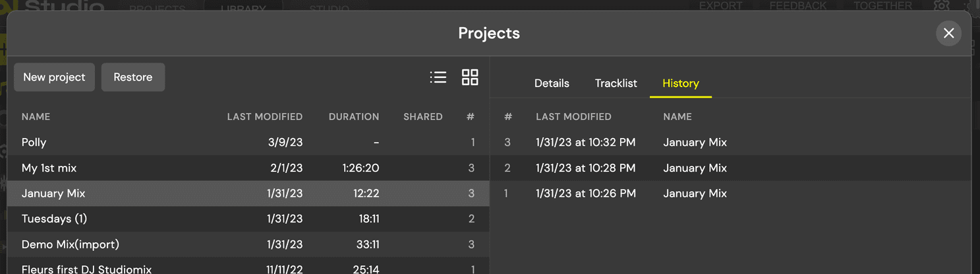Select the Tuesdays (1) project
980x274 pixels.
pyautogui.click(x=248, y=219)
